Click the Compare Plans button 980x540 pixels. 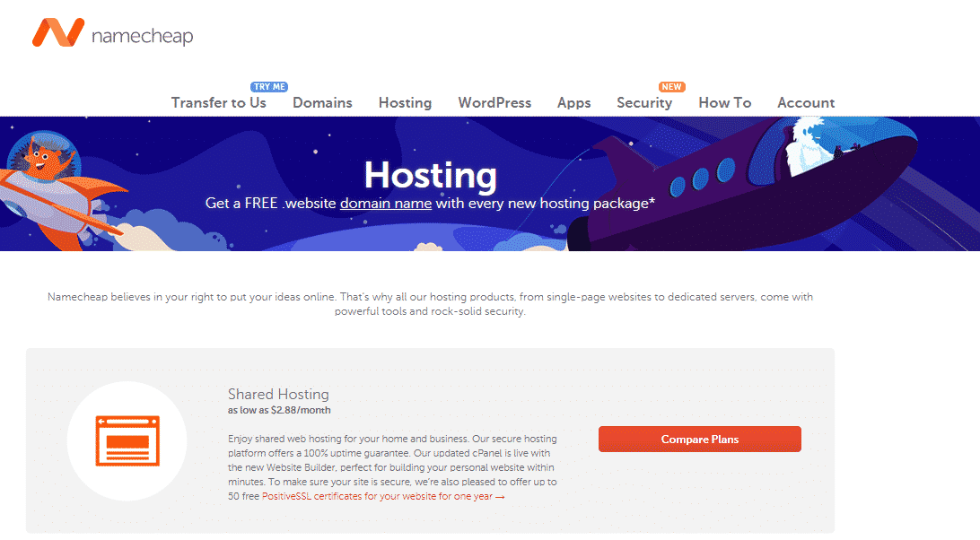tap(699, 439)
